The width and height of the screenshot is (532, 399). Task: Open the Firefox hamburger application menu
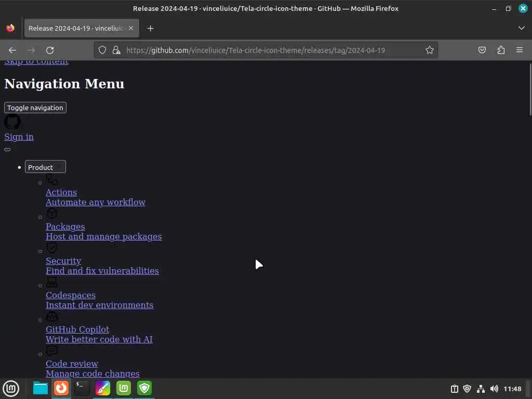point(520,50)
